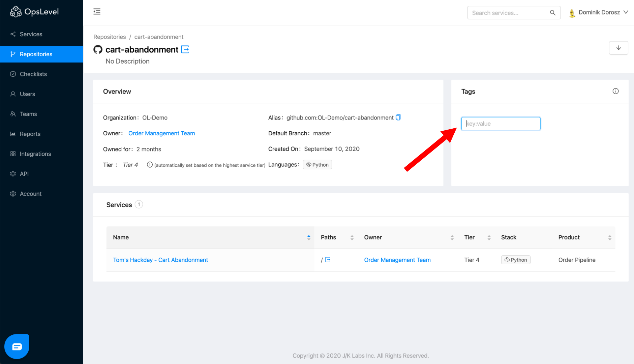
Task: Open Checklists in the sidebar
Action: pyautogui.click(x=41, y=74)
